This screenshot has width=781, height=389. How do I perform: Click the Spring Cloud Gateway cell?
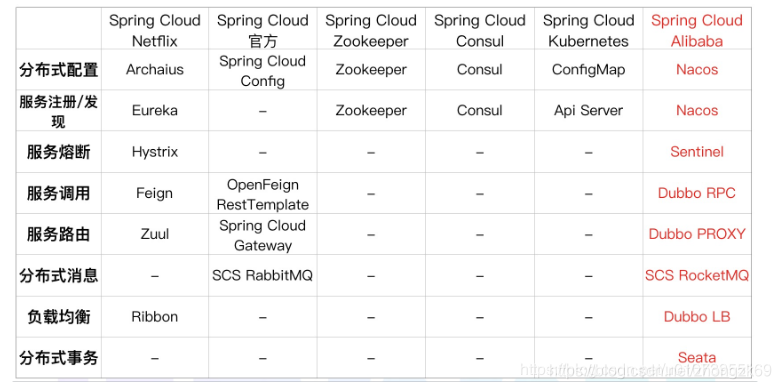click(262, 235)
